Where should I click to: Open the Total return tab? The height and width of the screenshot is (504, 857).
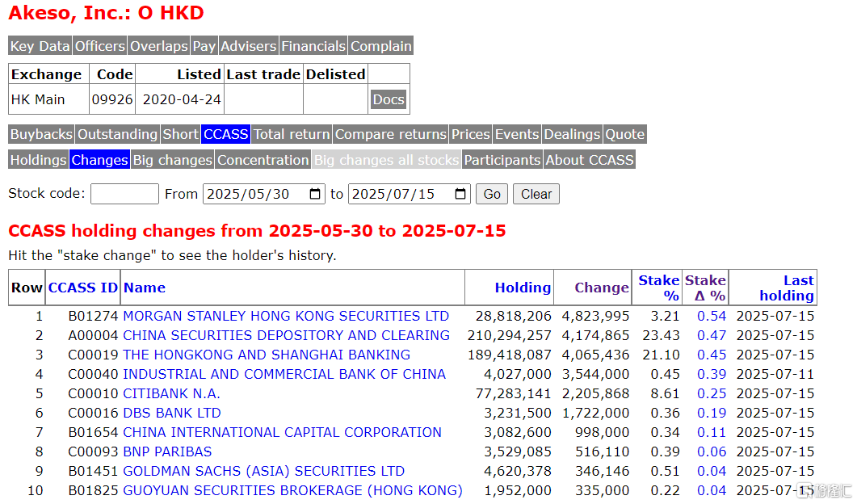[x=292, y=134]
